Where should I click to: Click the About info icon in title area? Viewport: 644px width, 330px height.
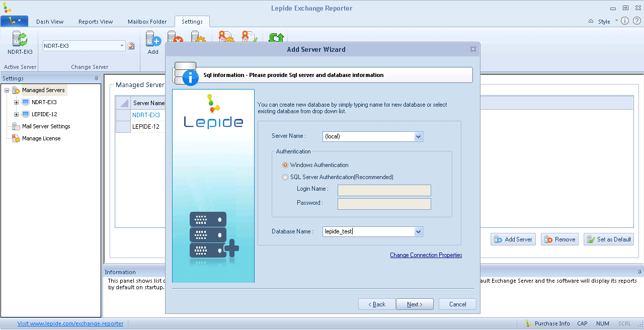(x=625, y=21)
